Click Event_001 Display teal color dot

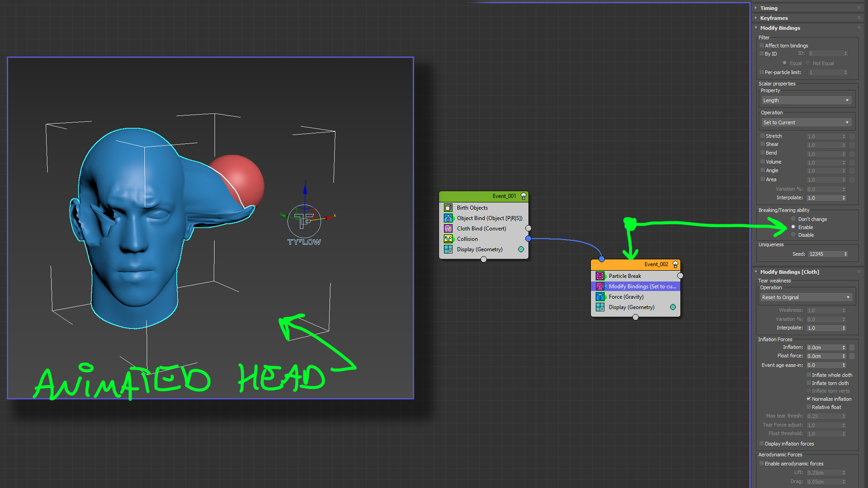coord(521,249)
